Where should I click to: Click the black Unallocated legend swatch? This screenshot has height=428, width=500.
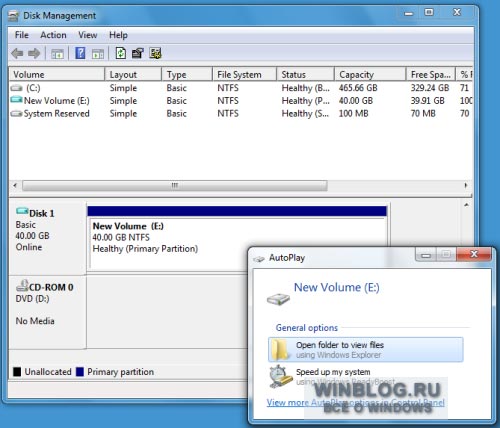tap(17, 372)
